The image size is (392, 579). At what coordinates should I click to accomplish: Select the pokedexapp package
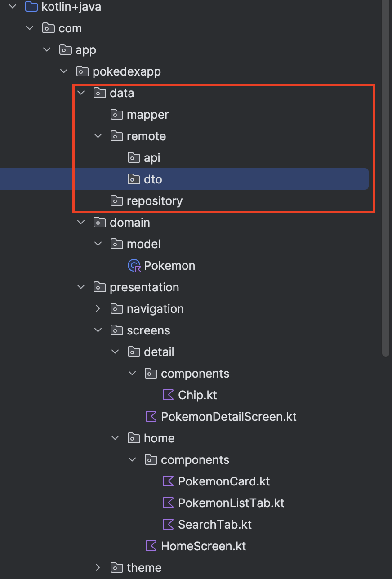pos(126,71)
